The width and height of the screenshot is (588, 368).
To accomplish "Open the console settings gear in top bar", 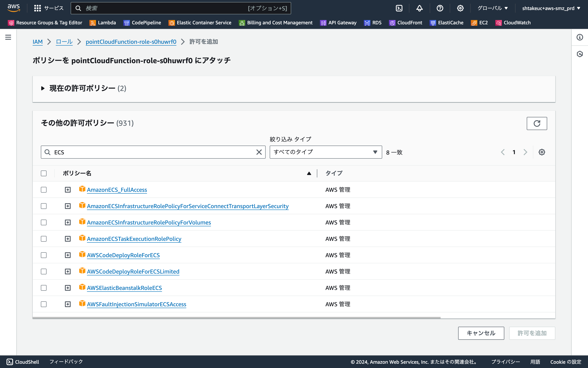I will coord(460,8).
